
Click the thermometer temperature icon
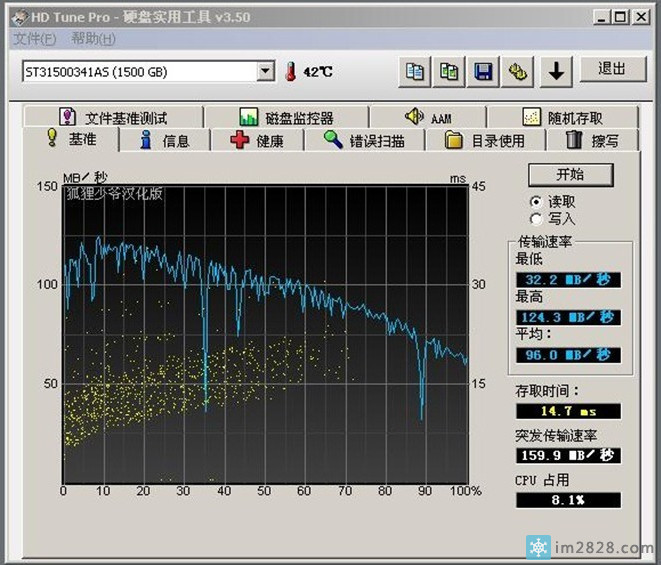(291, 71)
